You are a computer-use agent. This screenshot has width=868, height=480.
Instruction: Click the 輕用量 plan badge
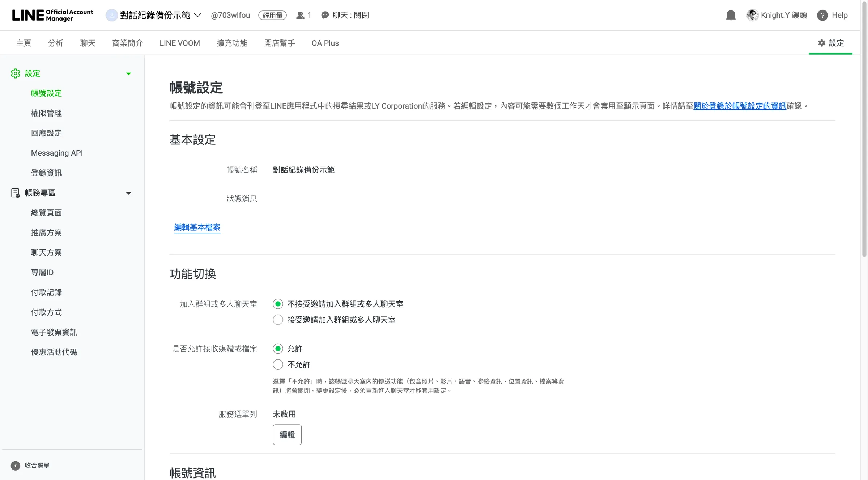click(x=272, y=15)
